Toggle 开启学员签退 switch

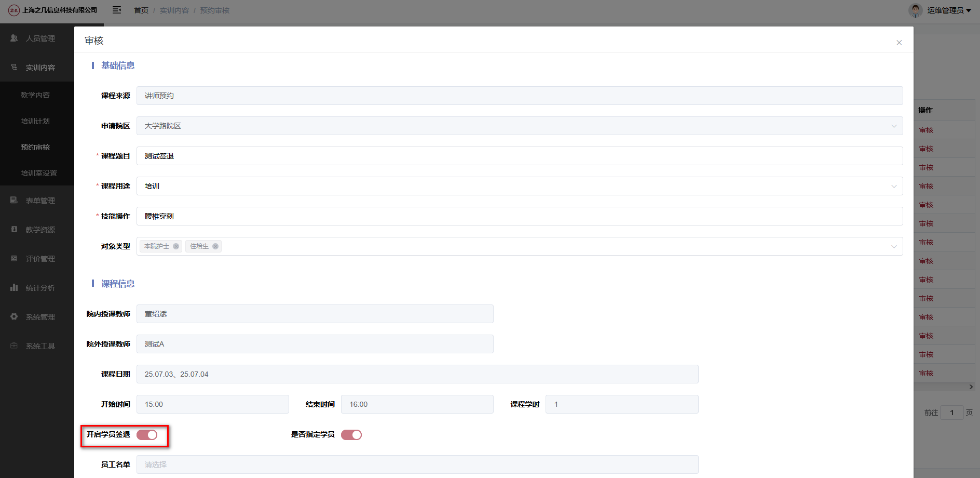coord(147,435)
